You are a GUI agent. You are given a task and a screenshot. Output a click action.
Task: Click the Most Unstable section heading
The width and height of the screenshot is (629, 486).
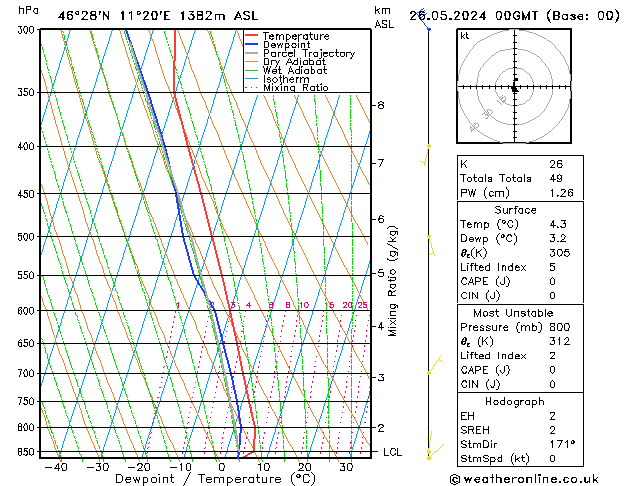point(513,313)
